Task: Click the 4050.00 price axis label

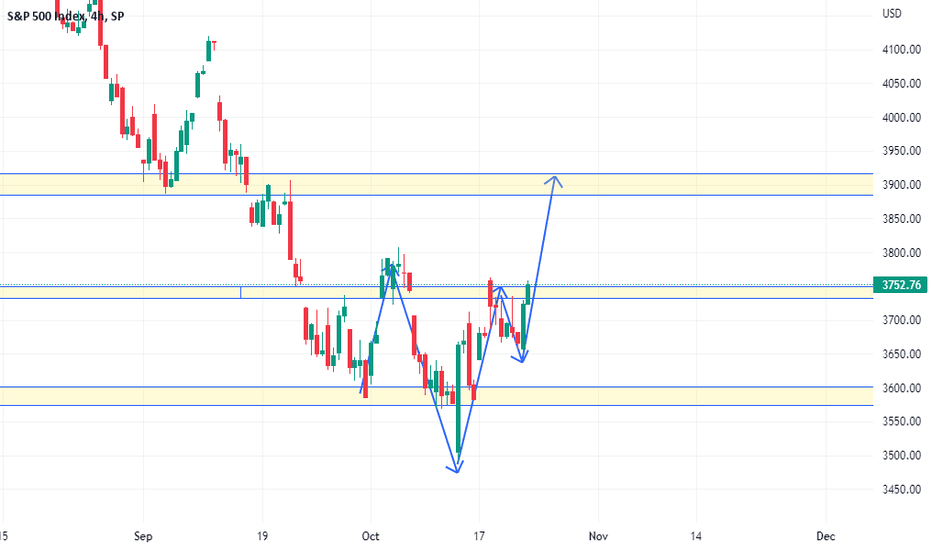Action: pos(902,84)
